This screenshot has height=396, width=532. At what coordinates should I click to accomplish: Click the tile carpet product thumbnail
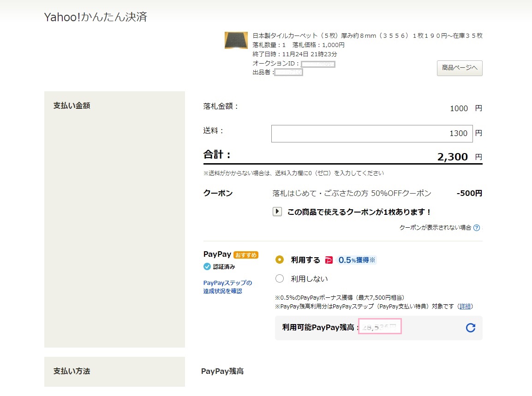(x=236, y=41)
